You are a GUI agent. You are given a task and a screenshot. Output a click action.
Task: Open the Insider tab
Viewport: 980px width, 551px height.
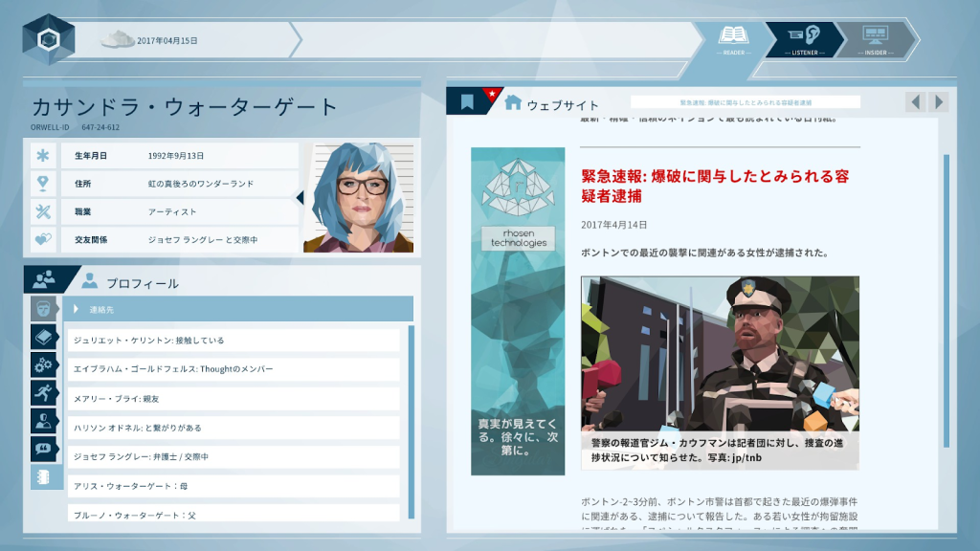click(x=876, y=39)
